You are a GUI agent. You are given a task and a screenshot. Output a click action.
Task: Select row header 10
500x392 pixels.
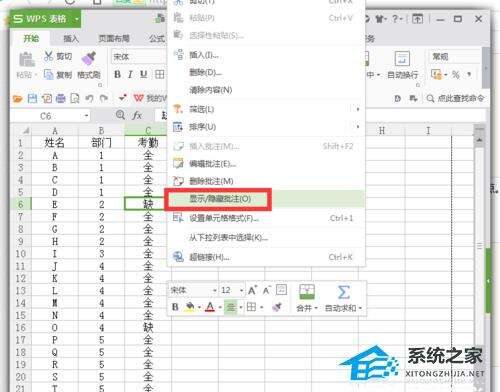point(21,254)
